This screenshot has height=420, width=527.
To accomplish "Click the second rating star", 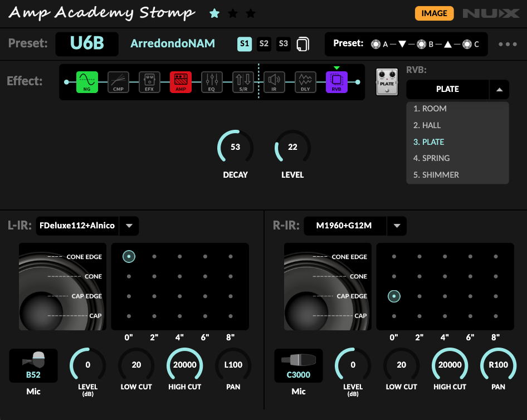I will point(232,13).
